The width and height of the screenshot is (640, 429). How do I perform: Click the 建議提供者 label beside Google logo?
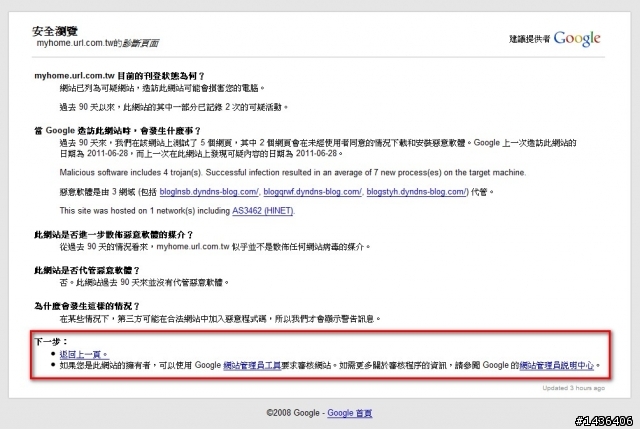click(x=530, y=39)
